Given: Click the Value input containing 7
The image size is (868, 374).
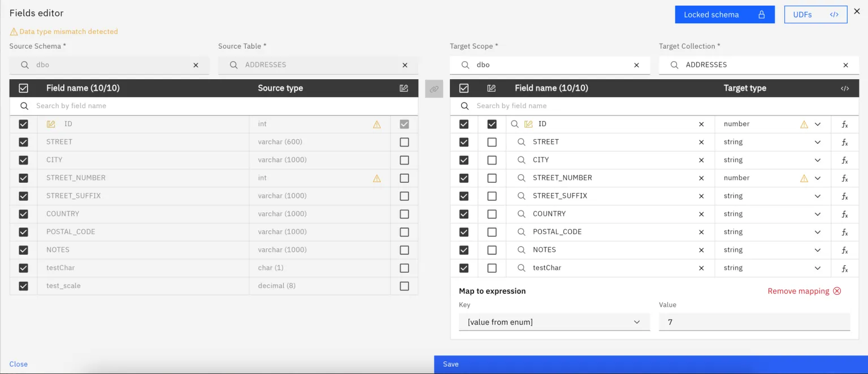Looking at the screenshot, I should 754,322.
